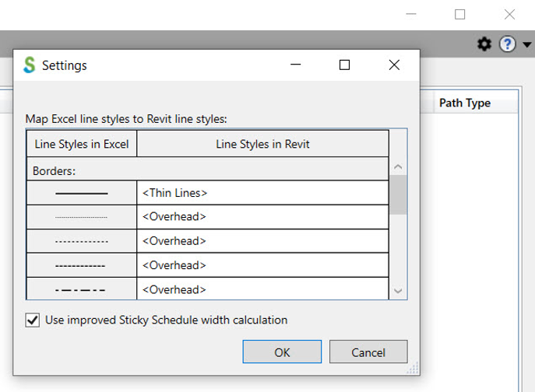Screen dimensions: 535x392
Task: Click the dialog resize grip corner
Action: [414, 369]
